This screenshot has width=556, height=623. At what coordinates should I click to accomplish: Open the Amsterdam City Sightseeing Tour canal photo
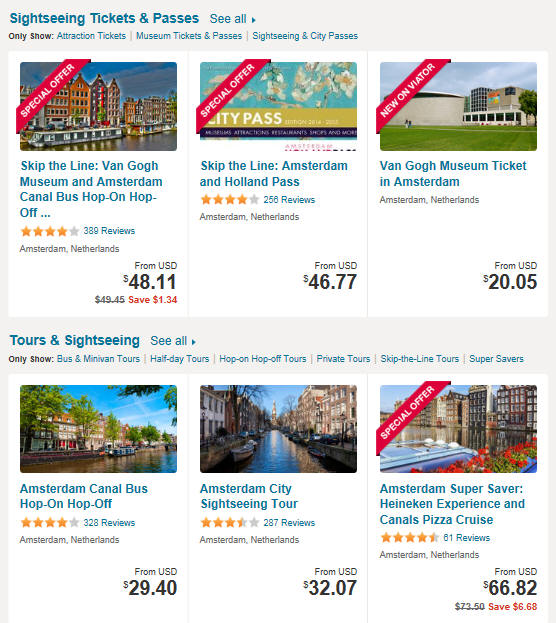pyautogui.click(x=278, y=429)
